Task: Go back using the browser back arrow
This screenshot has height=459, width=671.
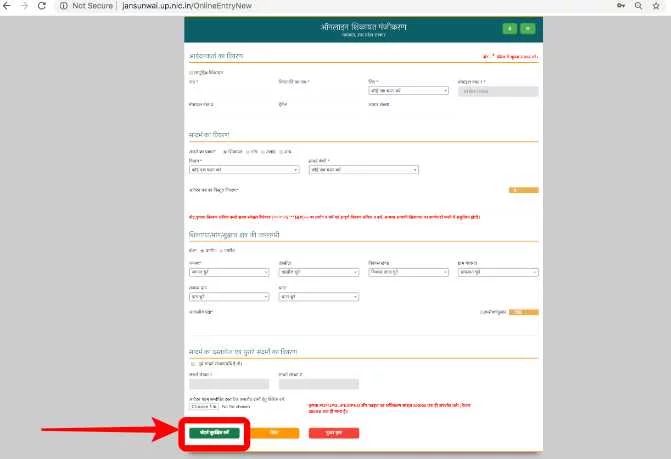Action: 7,6
